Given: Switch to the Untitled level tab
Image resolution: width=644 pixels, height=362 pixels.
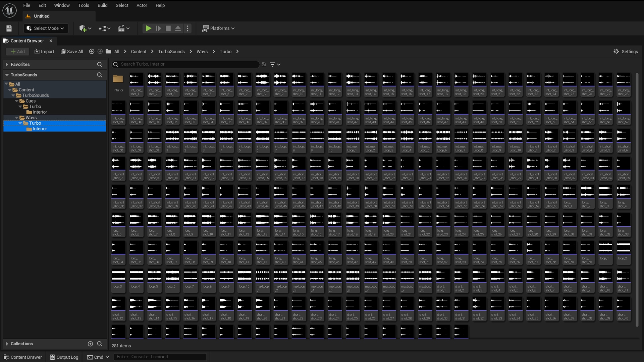Looking at the screenshot, I should pos(42,16).
